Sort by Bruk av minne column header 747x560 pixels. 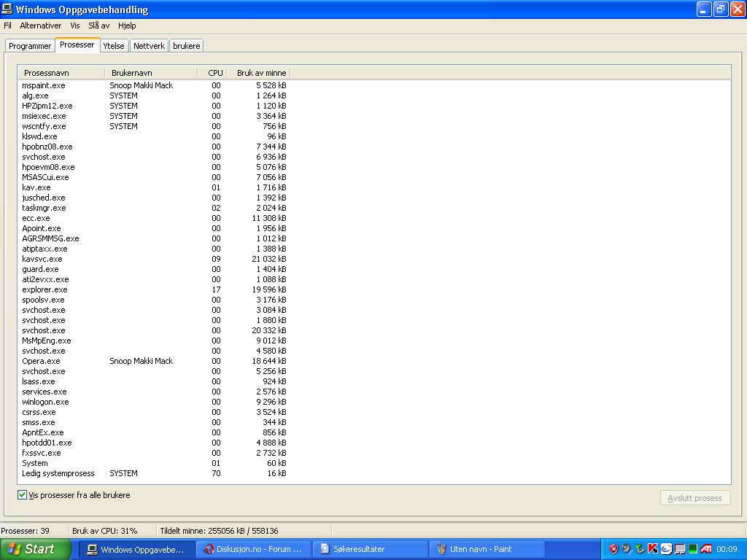[259, 73]
